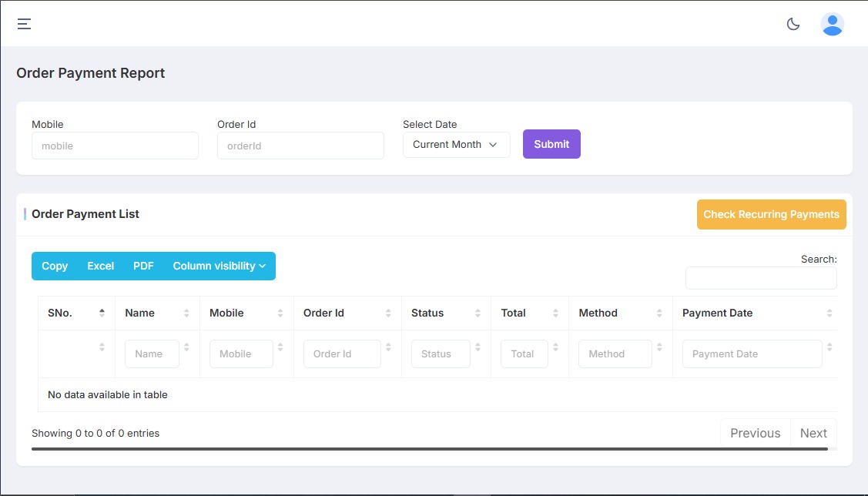868x496 pixels.
Task: Export table as PDF
Action: 143,266
